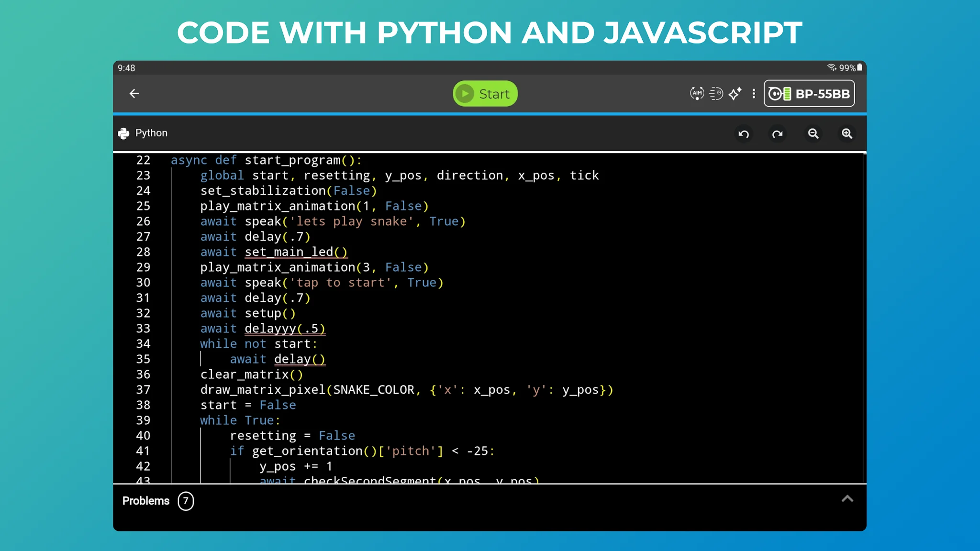Undo the last code edit

(744, 134)
